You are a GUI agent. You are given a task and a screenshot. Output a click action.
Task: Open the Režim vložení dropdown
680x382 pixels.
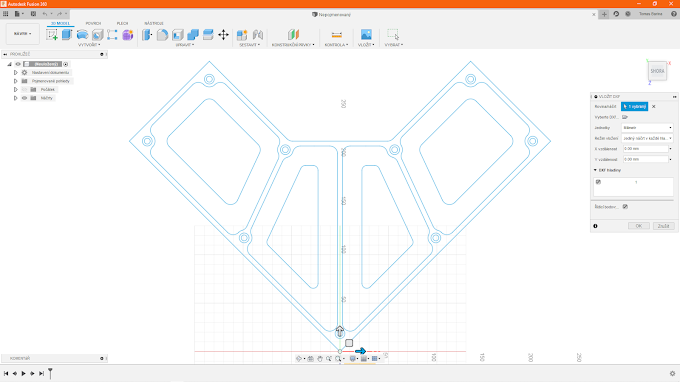click(647, 138)
